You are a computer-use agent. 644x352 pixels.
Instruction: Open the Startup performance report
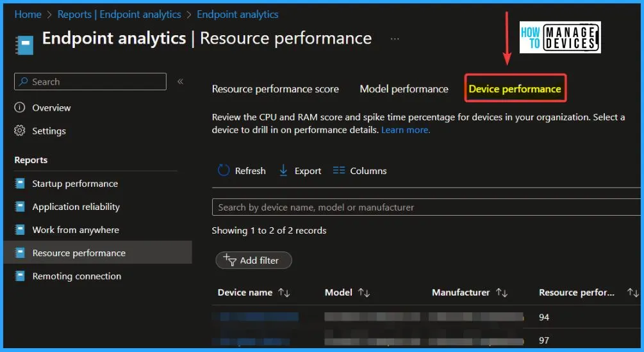pyautogui.click(x=75, y=184)
